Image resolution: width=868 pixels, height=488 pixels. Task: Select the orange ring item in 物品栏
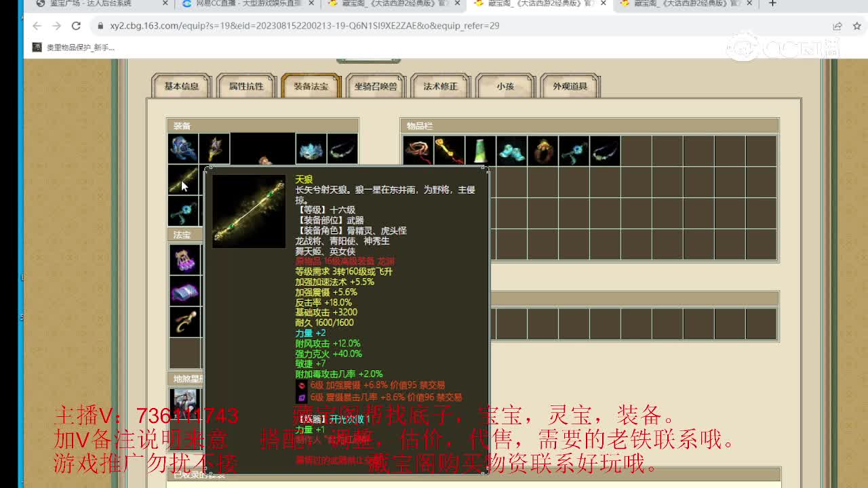pos(542,150)
